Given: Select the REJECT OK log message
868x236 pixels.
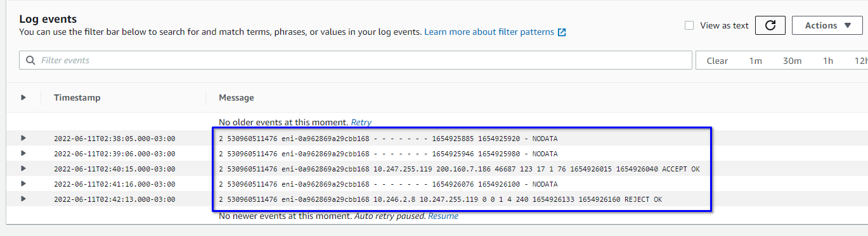Looking at the screenshot, I should [x=441, y=199].
